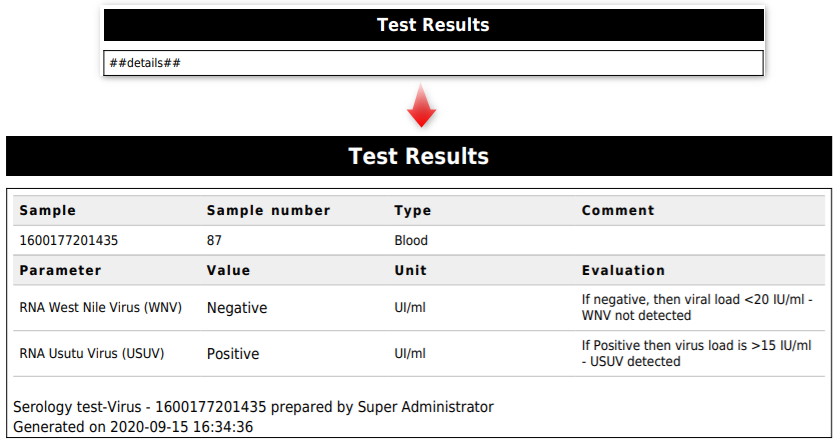The height and width of the screenshot is (440, 836).
Task: Select RNA West Nile Virus (WNV) row
Action: pos(100,308)
